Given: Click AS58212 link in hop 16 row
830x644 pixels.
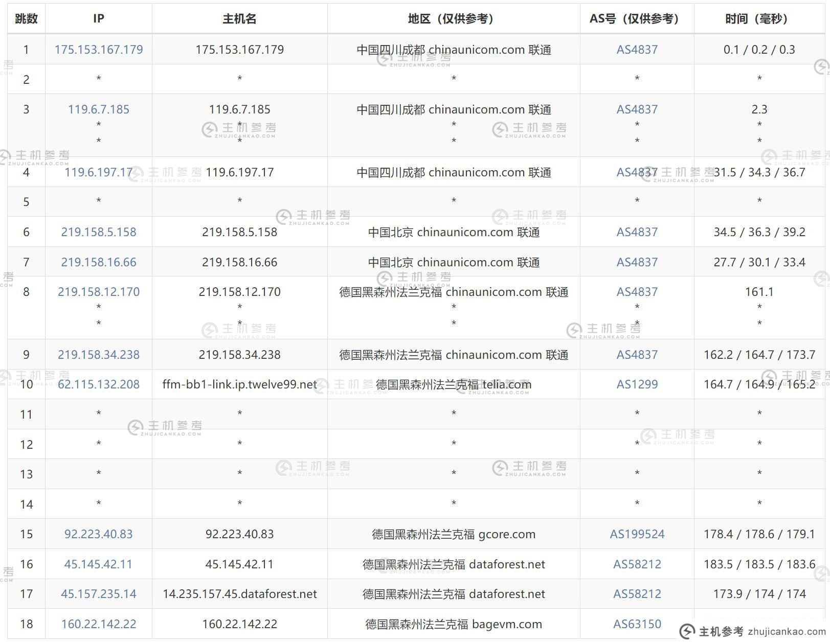Looking at the screenshot, I should 637,564.
